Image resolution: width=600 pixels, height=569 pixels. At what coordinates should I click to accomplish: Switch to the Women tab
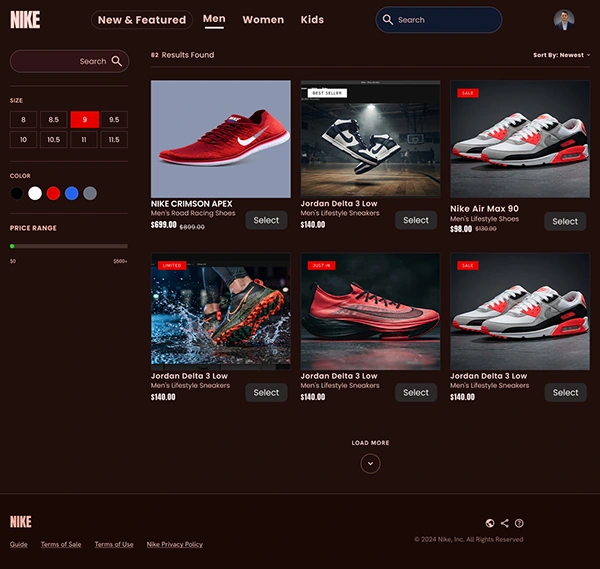[x=263, y=20]
